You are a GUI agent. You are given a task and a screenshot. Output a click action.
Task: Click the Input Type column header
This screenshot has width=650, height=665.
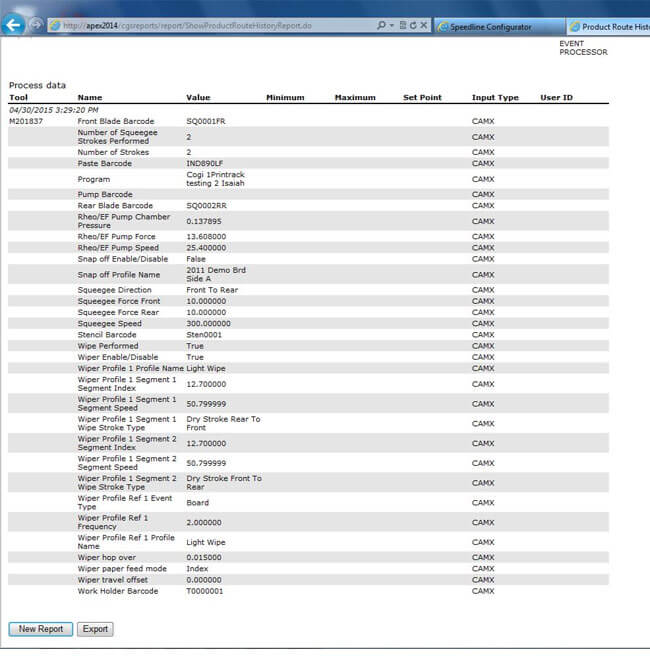495,98
